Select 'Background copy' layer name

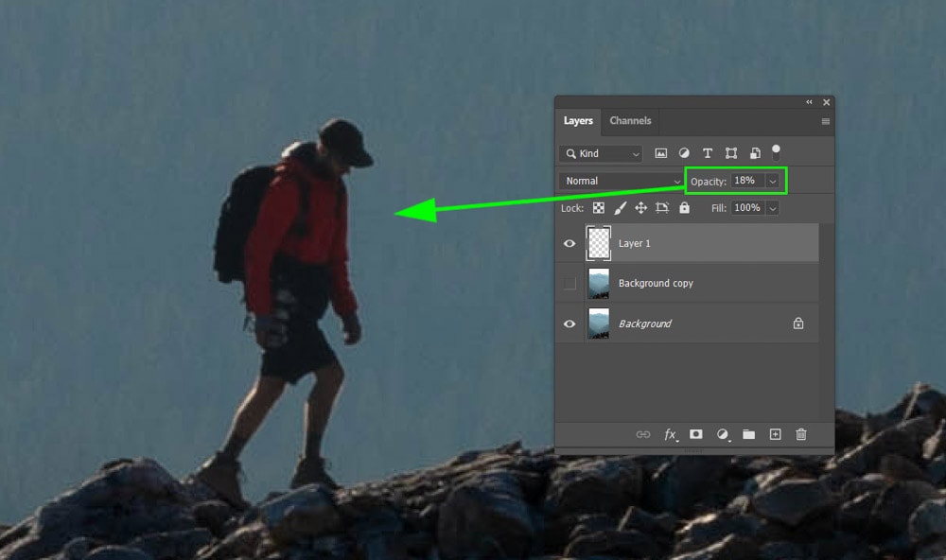(656, 283)
